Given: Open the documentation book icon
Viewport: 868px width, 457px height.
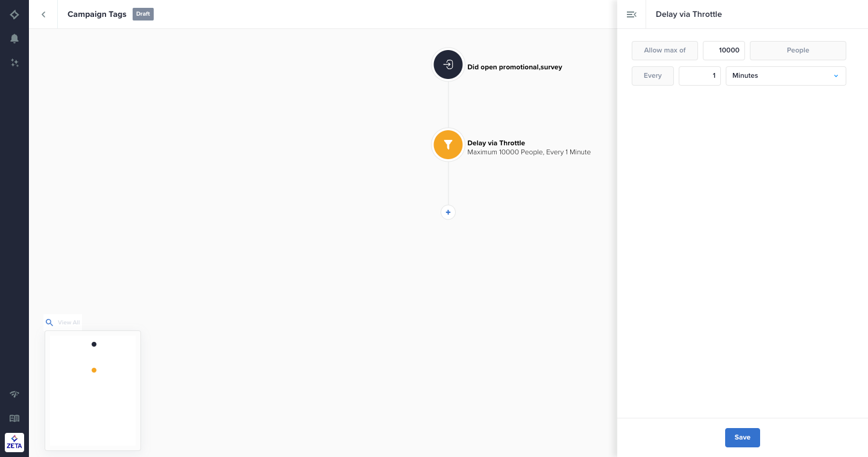Looking at the screenshot, I should 14,418.
